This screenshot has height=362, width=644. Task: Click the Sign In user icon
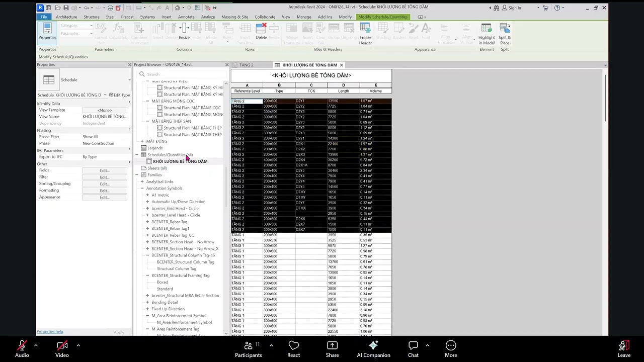tap(505, 8)
